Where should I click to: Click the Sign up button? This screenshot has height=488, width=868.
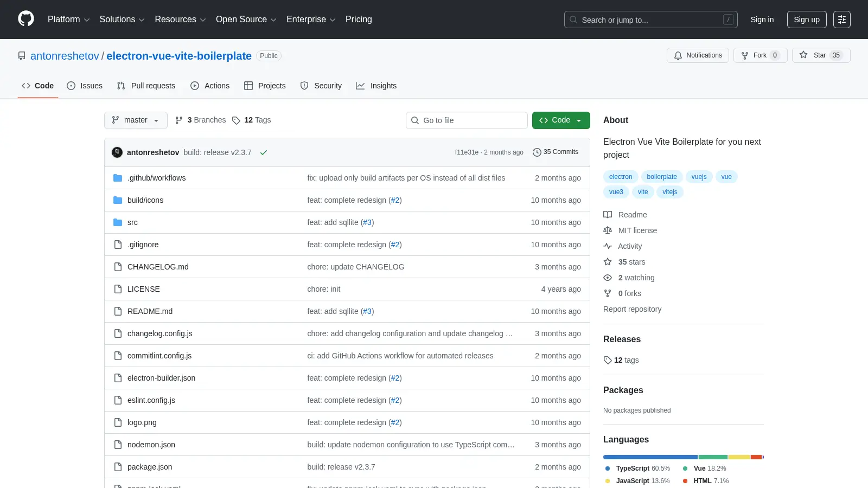(807, 20)
